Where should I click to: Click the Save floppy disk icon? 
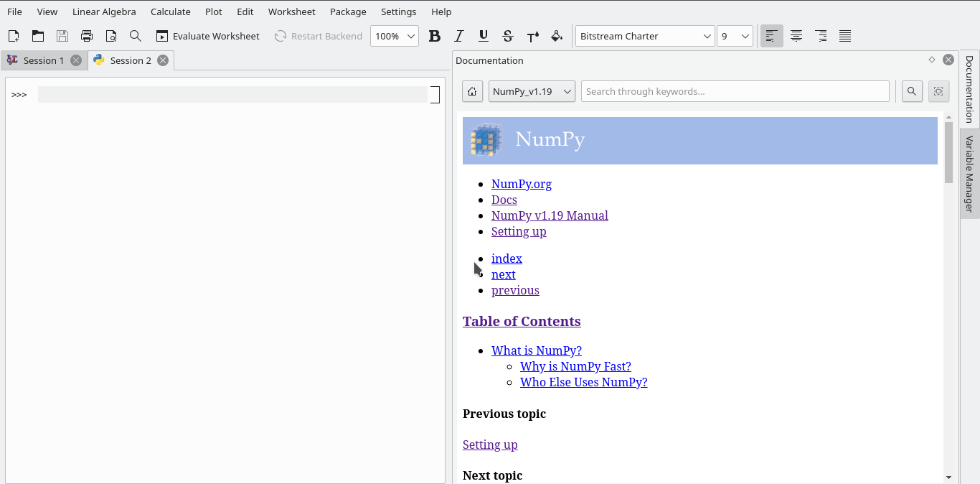click(x=62, y=36)
